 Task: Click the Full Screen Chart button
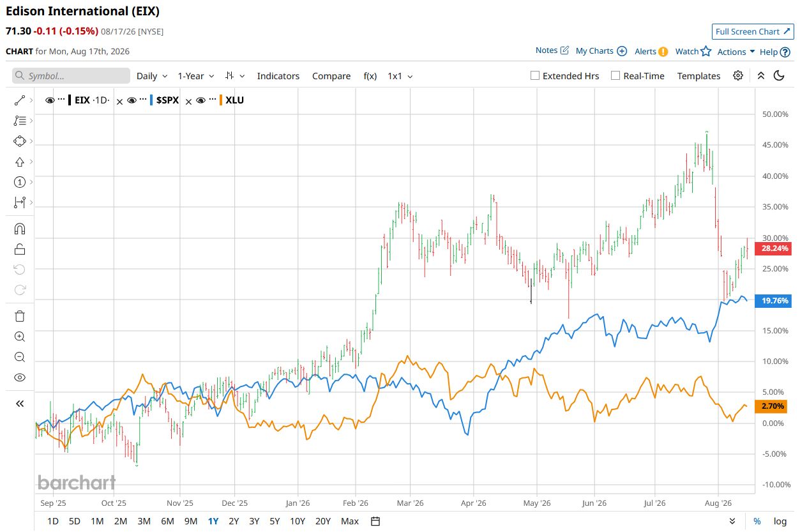(x=753, y=31)
